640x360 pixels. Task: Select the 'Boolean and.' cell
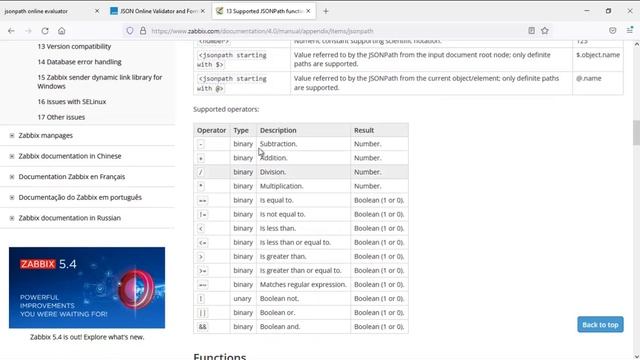[303, 327]
